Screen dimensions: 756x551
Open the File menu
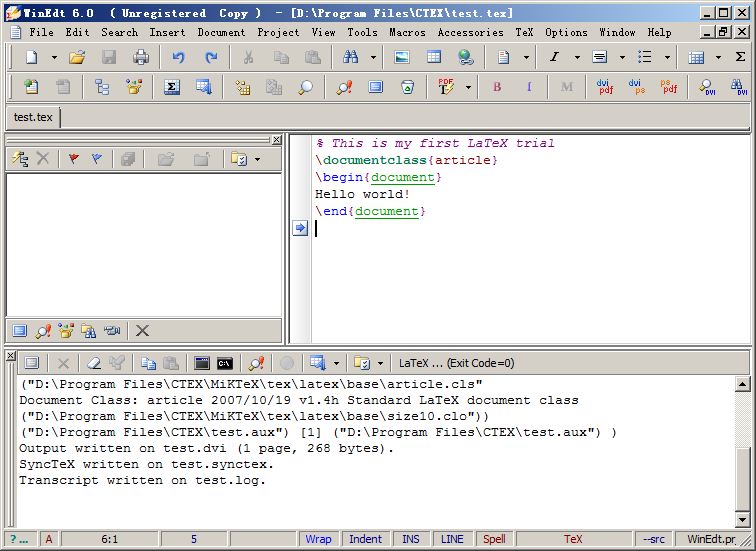click(41, 32)
